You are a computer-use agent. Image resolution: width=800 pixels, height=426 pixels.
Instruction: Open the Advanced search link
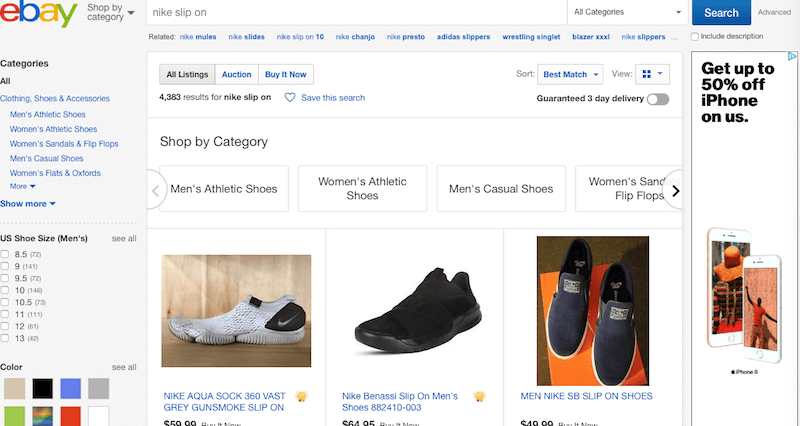click(x=774, y=12)
